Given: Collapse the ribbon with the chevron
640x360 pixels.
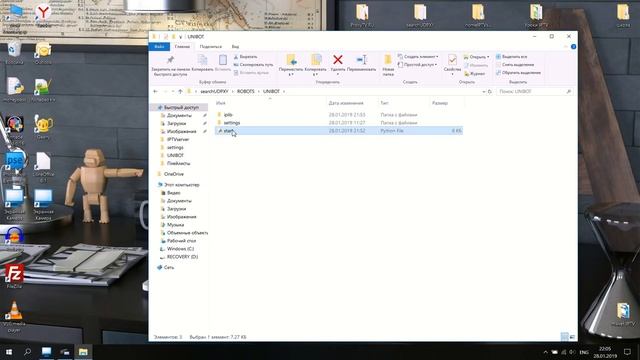Looking at the screenshot, I should coord(566,47).
